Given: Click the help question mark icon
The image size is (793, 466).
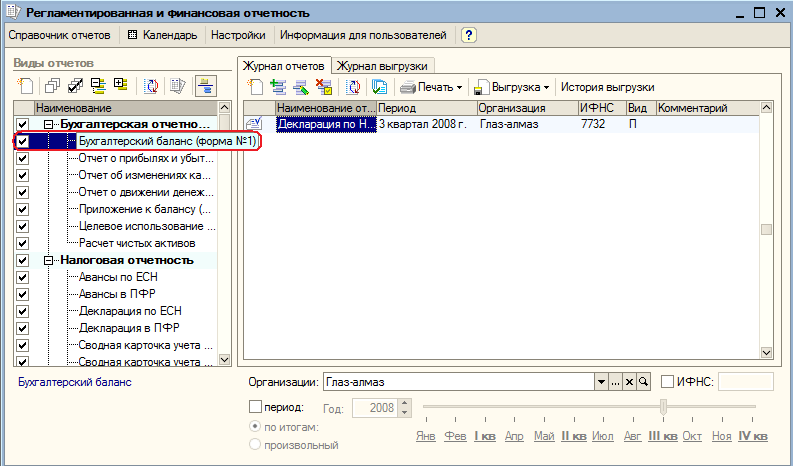Looking at the screenshot, I should [x=469, y=35].
